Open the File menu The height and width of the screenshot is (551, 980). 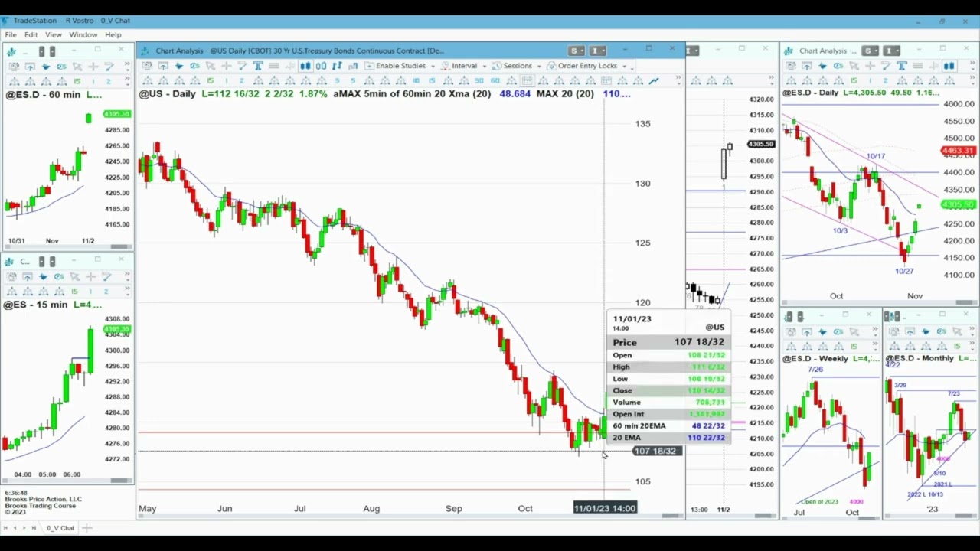[11, 35]
